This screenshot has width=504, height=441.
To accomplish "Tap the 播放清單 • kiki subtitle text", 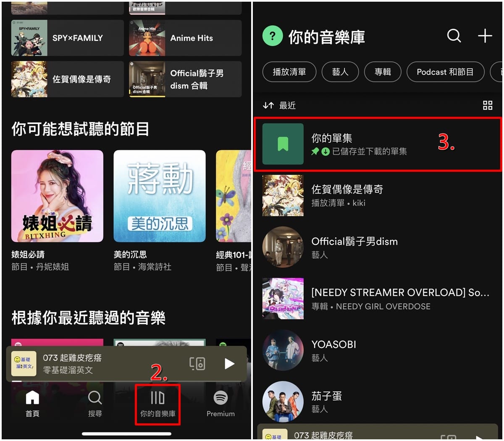I will tap(338, 203).
